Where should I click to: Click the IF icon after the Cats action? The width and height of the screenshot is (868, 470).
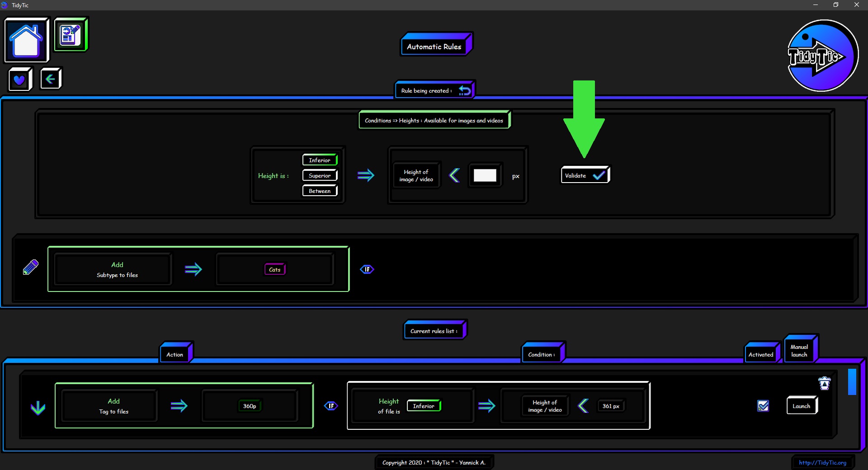coord(367,269)
